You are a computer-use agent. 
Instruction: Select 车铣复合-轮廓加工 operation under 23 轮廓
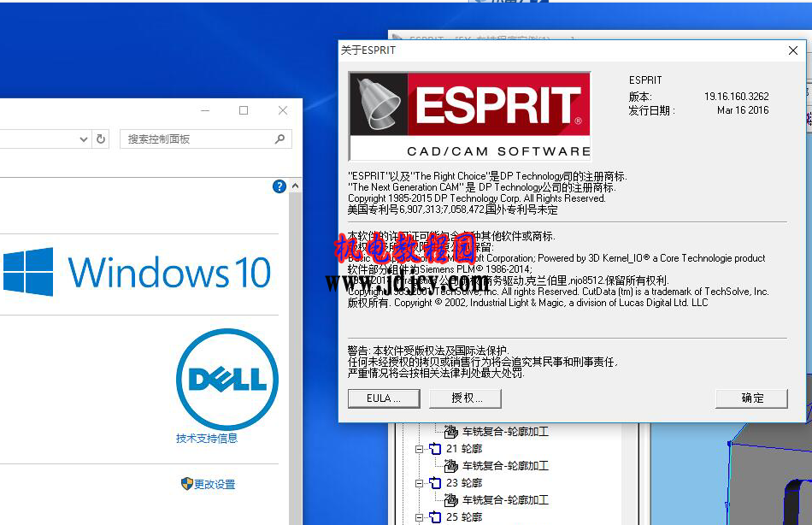point(505,500)
